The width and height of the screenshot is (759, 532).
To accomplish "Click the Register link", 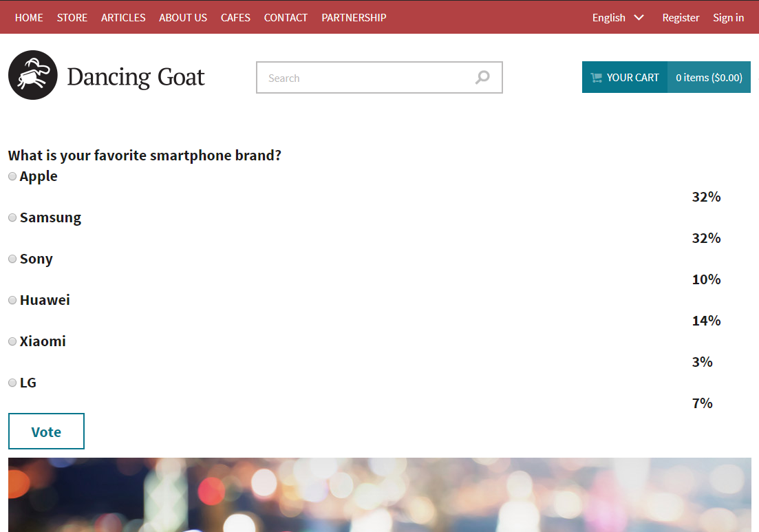I will (681, 17).
